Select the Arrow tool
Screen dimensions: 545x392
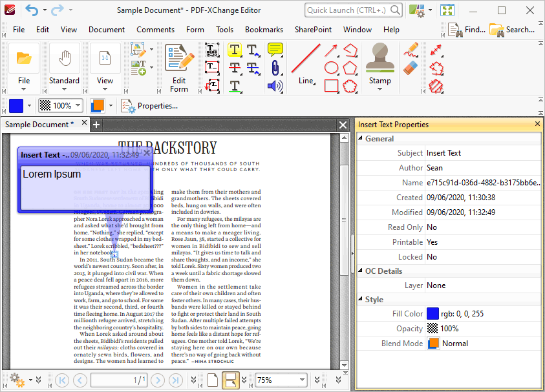coord(331,50)
